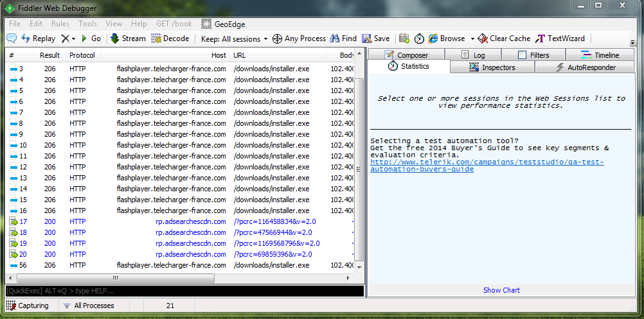Open the File menu
The width and height of the screenshot is (644, 319).
(x=14, y=24)
